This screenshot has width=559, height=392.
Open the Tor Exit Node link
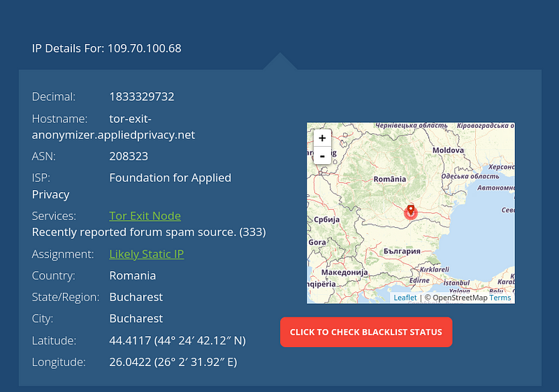(x=145, y=216)
